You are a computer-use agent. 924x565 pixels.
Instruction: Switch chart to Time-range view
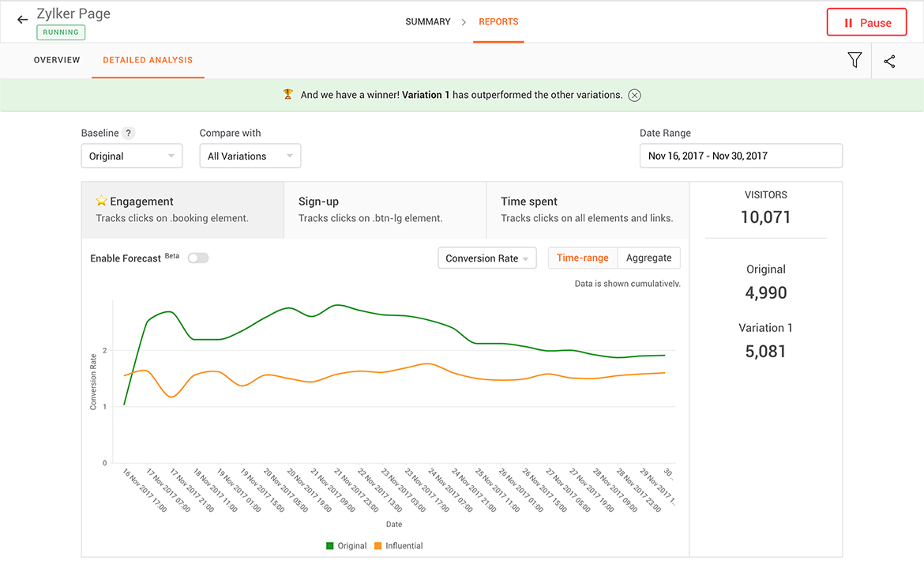[x=582, y=258]
